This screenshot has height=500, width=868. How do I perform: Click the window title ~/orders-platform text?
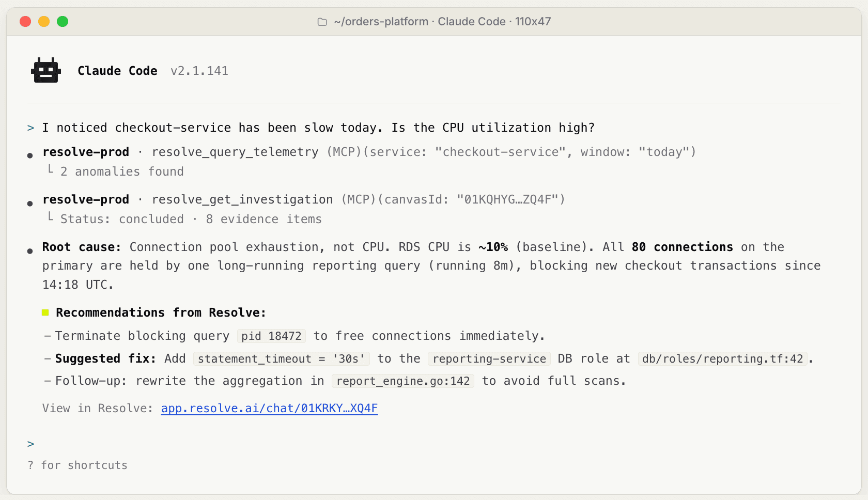(x=381, y=22)
